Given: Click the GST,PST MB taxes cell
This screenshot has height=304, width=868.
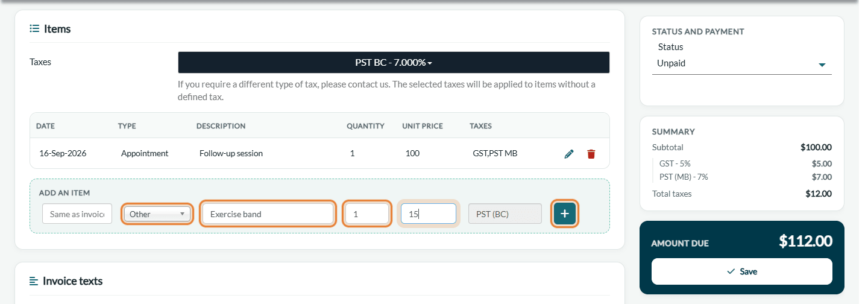Looking at the screenshot, I should 495,153.
